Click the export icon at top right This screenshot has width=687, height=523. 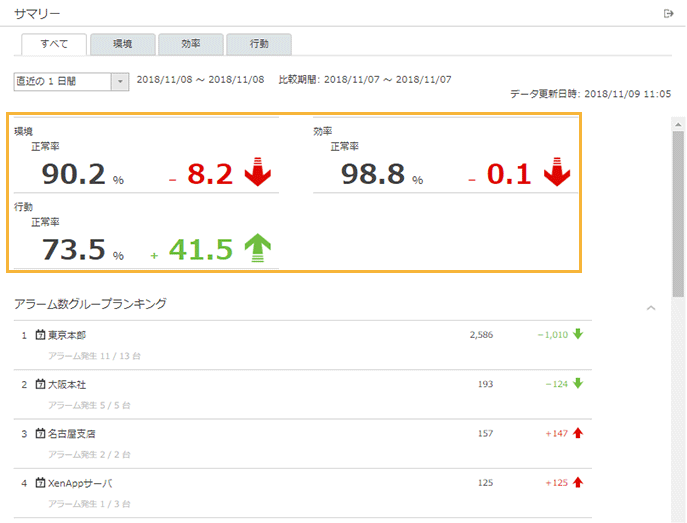click(x=668, y=13)
